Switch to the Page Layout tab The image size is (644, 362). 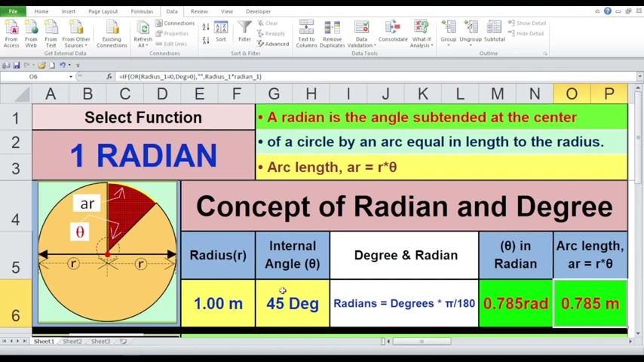click(x=103, y=11)
